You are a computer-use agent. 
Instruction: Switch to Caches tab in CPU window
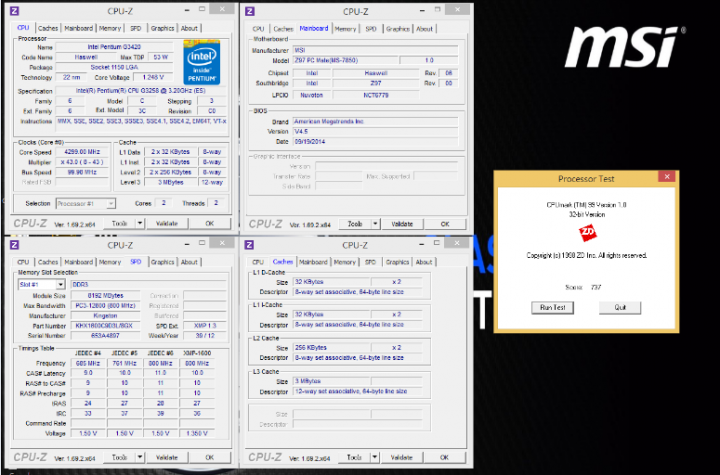48,28
